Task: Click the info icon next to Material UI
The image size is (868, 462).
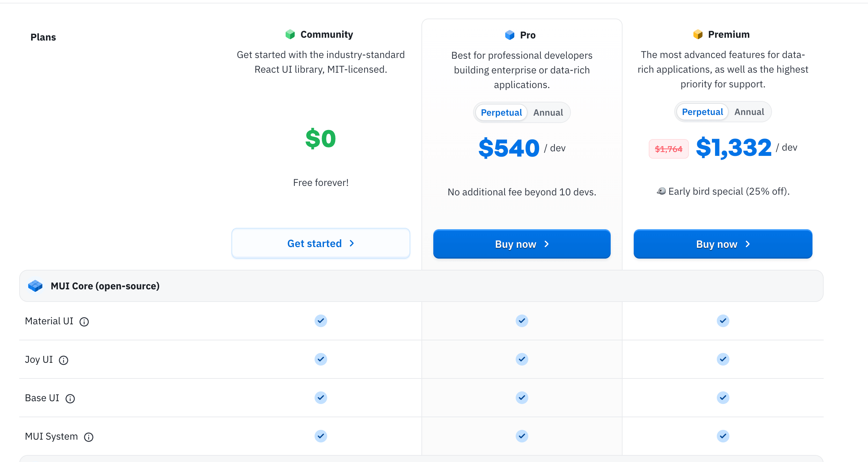Action: (84, 322)
